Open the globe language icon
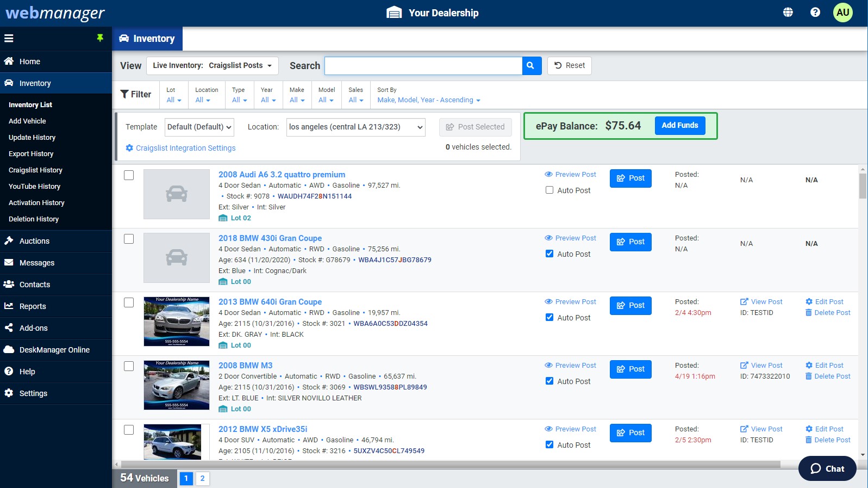Image resolution: width=868 pixels, height=488 pixels. point(788,13)
